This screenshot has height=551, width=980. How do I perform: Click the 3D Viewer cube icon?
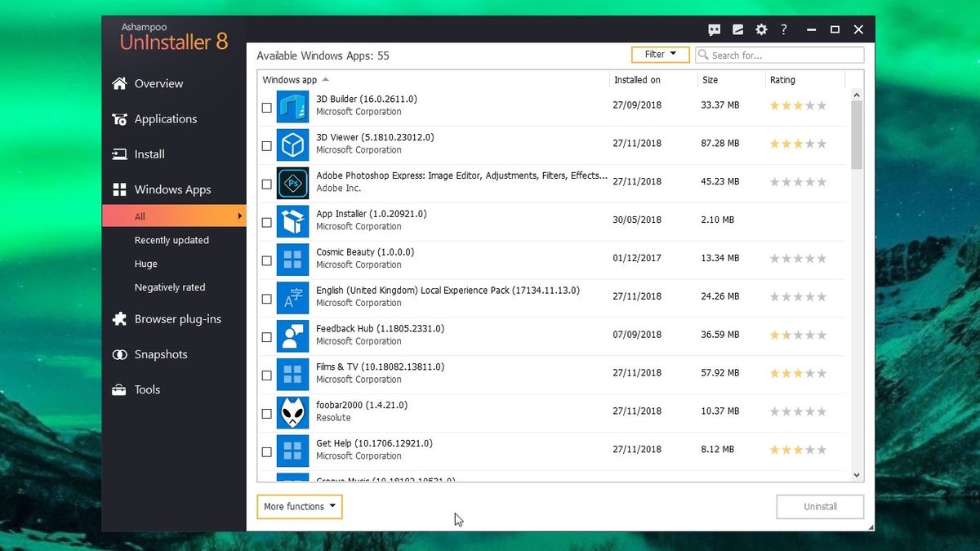click(292, 144)
